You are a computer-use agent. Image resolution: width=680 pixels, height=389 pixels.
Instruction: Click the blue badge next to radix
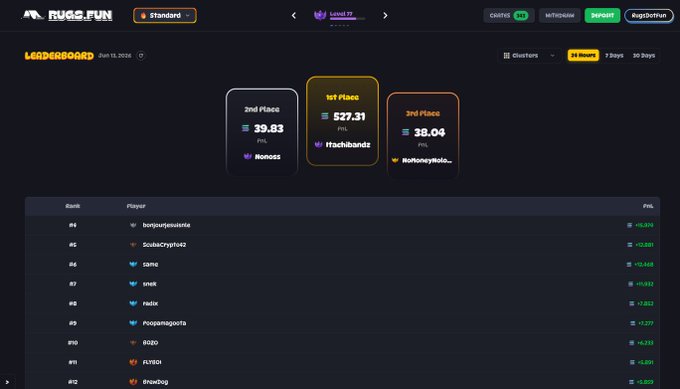133,304
